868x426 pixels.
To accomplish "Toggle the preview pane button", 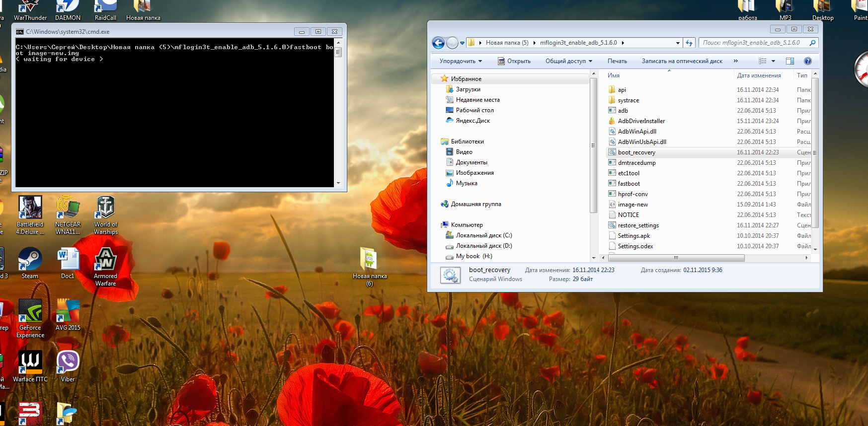I will coord(790,61).
